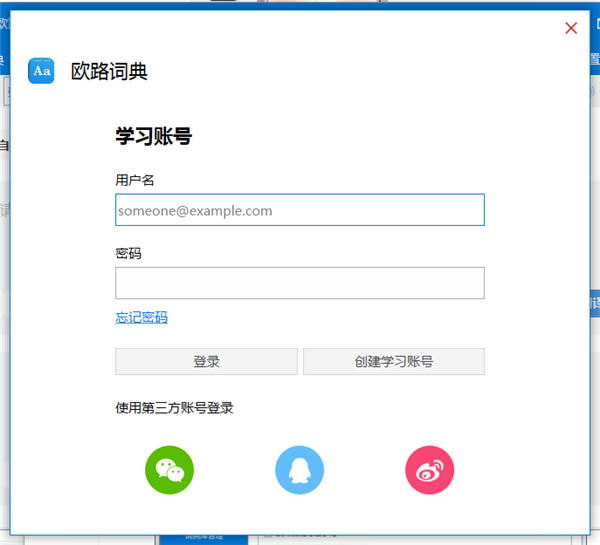The height and width of the screenshot is (545, 600).
Task: Select the blue tab behind the dialog bottom
Action: coord(204,540)
